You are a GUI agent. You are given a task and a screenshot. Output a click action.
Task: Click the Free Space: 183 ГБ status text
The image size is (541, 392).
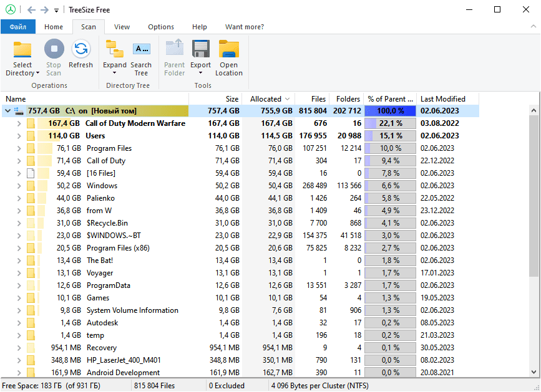[51, 386]
